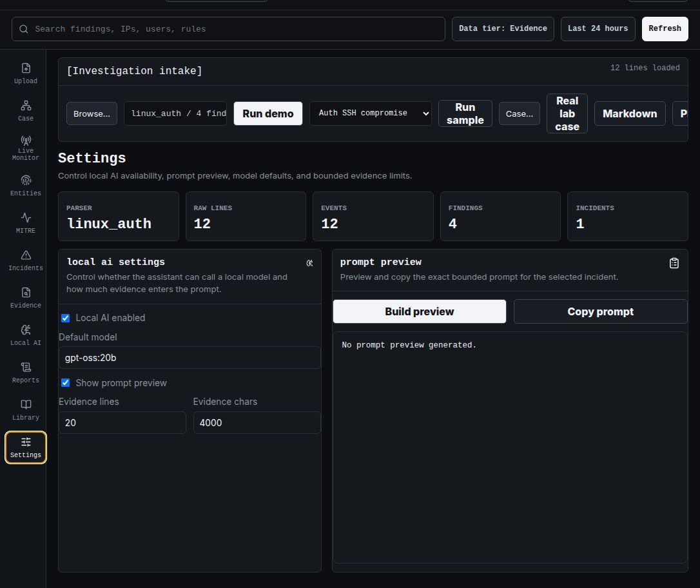Click the Build preview button
This screenshot has width=700, height=588.
click(419, 311)
